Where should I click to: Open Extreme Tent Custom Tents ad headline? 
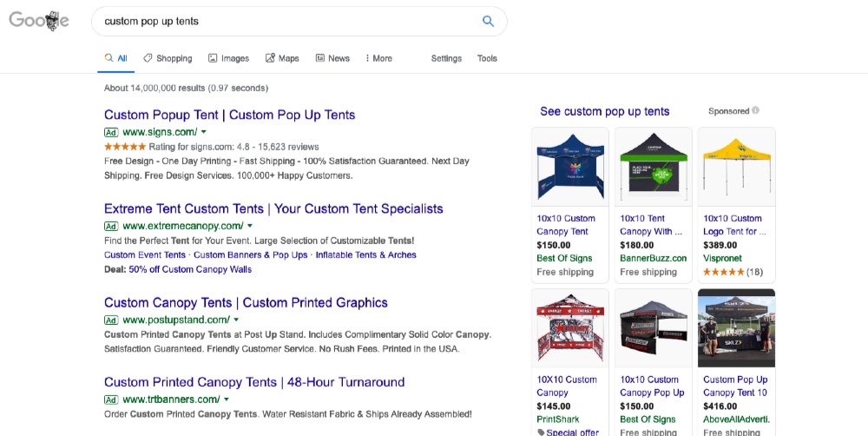click(273, 208)
